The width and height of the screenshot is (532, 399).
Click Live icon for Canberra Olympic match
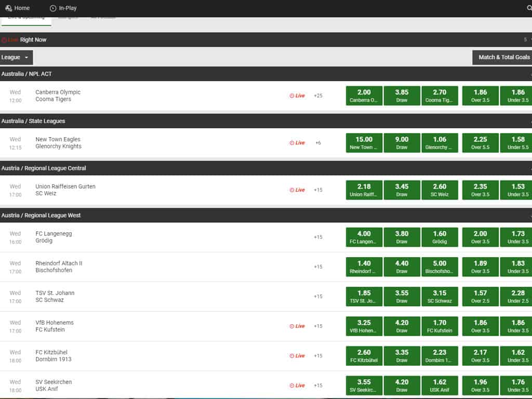tap(297, 96)
